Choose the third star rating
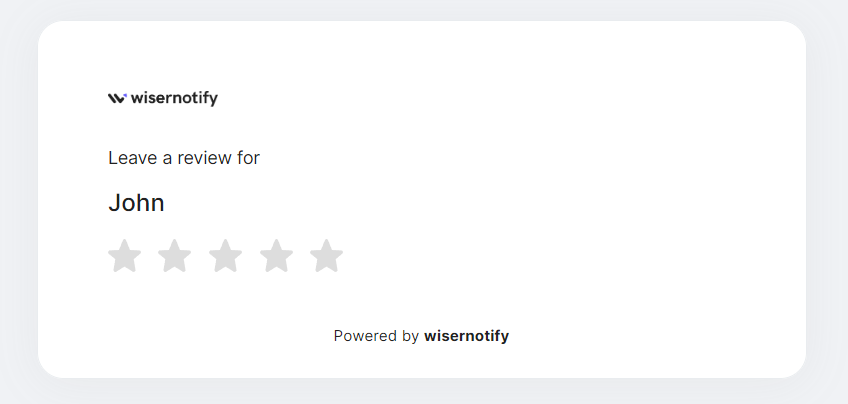 (225, 256)
